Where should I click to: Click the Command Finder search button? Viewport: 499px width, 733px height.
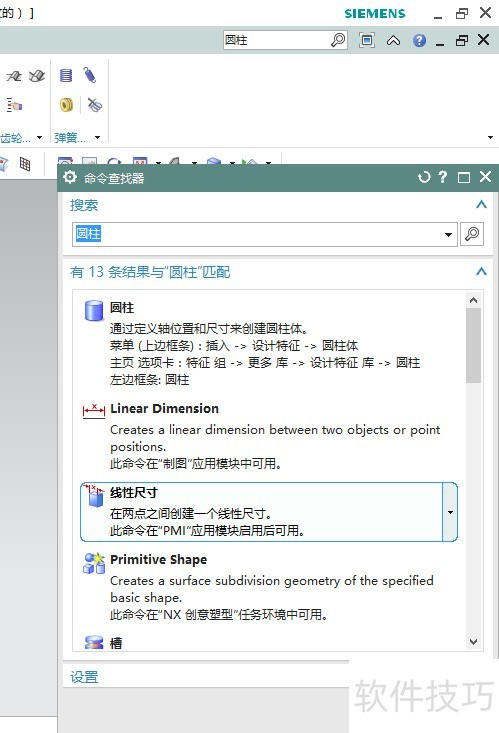click(472, 234)
